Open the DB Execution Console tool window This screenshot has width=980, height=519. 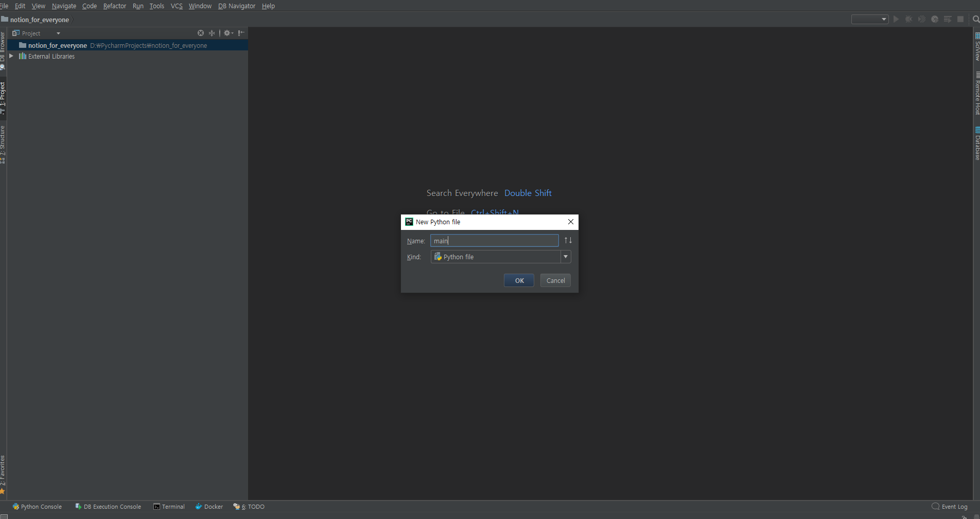108,507
